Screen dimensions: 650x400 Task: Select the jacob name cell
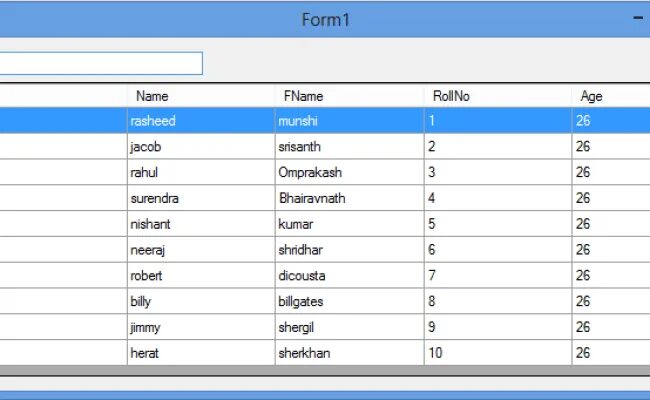click(200, 146)
